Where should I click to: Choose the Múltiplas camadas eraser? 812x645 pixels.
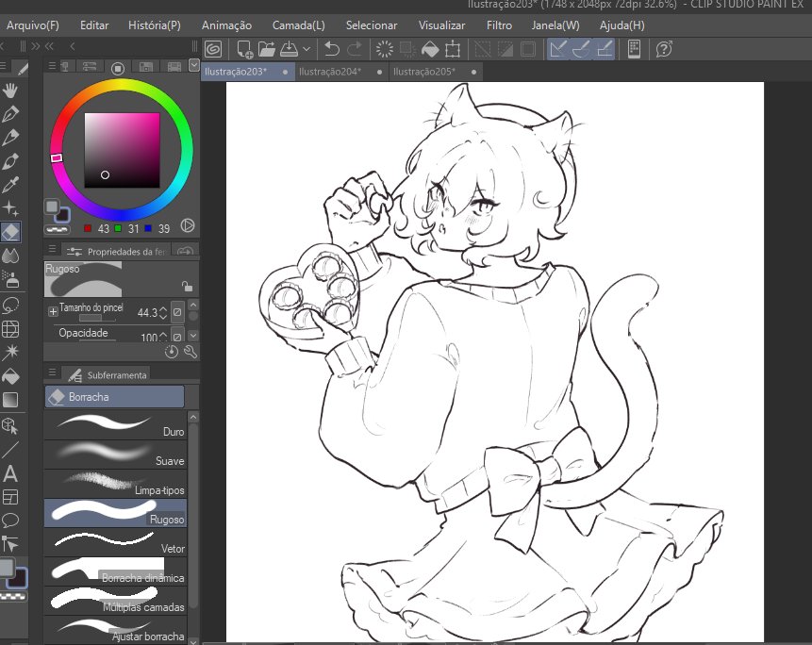[115, 601]
